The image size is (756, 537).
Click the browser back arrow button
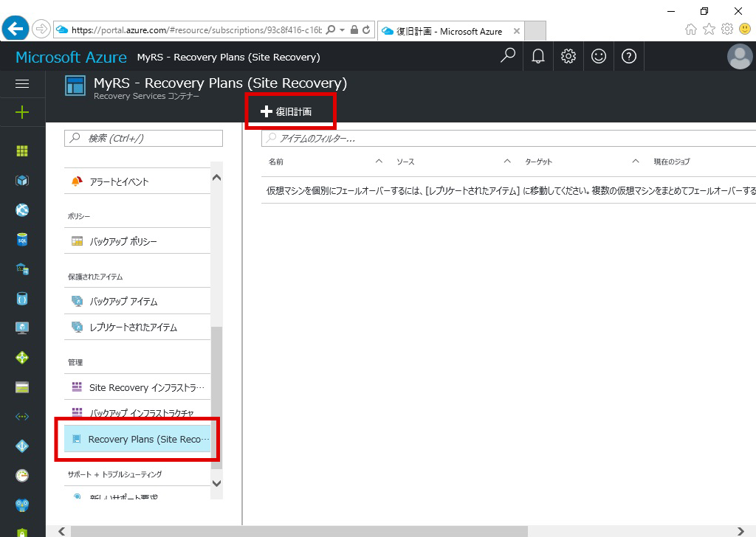pos(16,30)
